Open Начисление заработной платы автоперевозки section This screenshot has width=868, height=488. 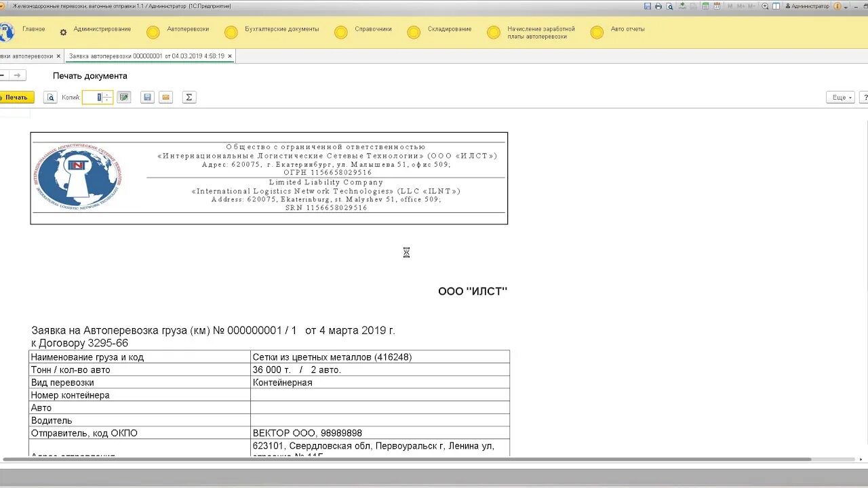click(x=541, y=33)
